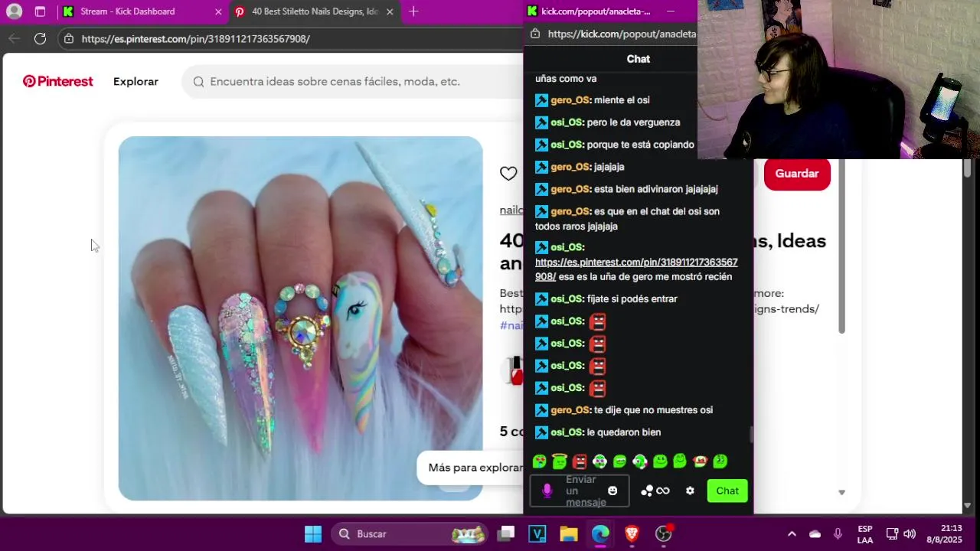Viewport: 980px width, 551px height.
Task: Select the last green emote in the row
Action: point(720,461)
